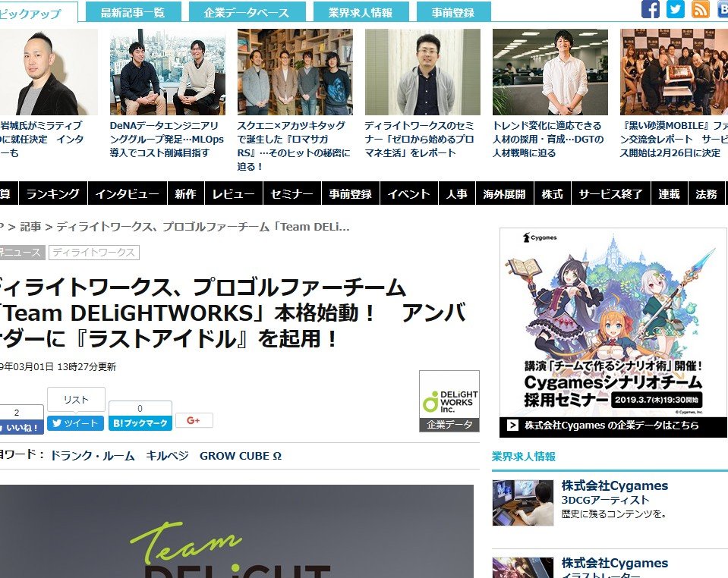Open the 黒い砂漠MOBILE event thumbnail
Image resolution: width=728 pixels, height=578 pixels.
coord(674,72)
